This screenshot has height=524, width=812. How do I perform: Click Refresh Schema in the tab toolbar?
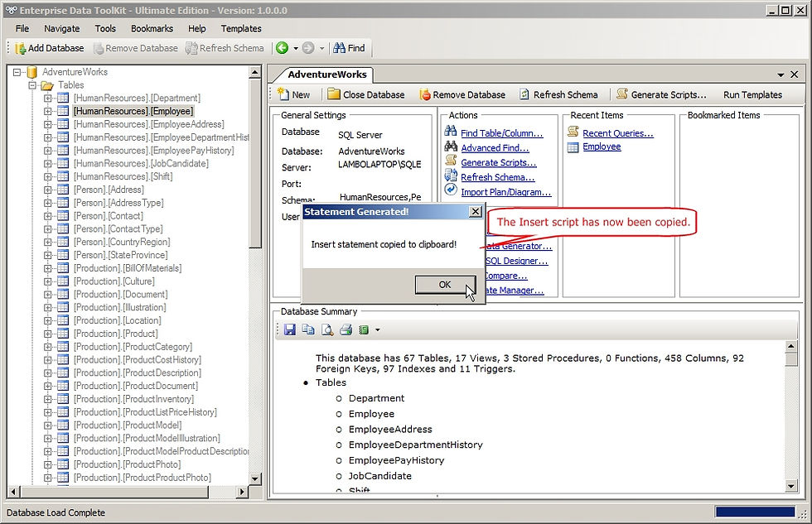tap(558, 94)
